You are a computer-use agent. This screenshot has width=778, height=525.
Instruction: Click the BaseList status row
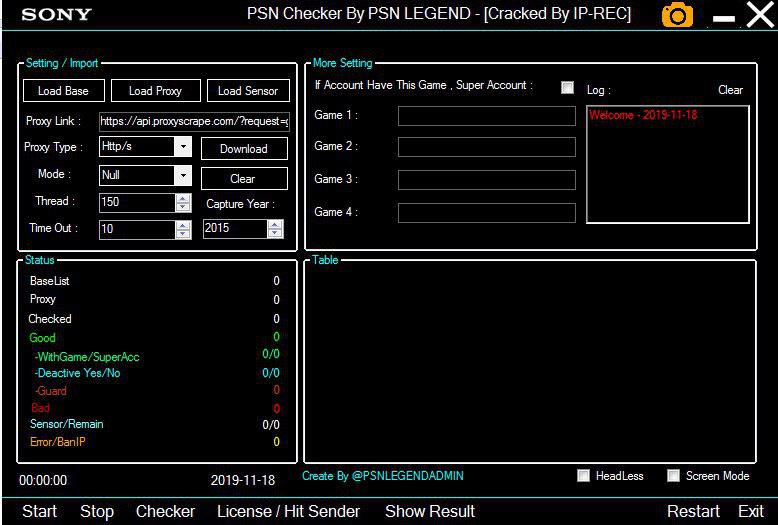tap(154, 281)
